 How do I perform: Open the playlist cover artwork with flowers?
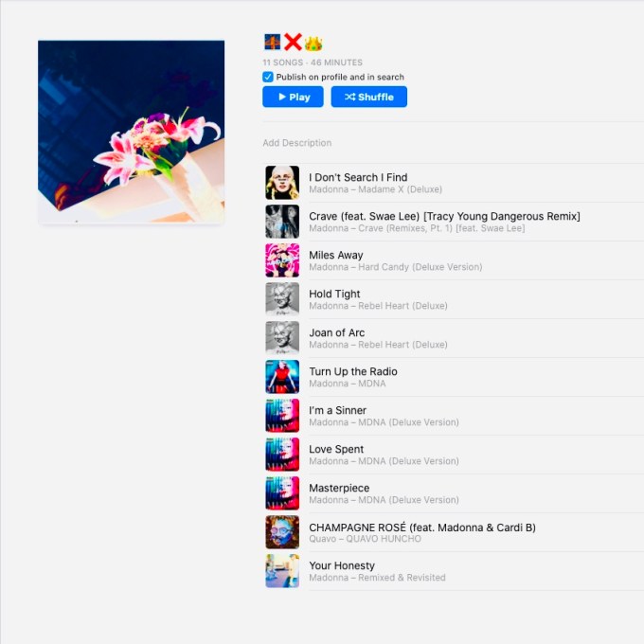131,132
